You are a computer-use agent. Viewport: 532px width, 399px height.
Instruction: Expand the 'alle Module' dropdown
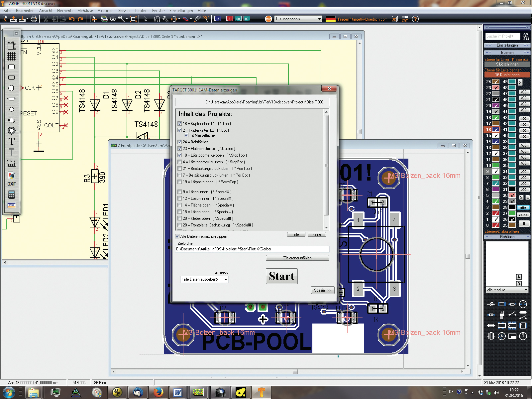(507, 290)
